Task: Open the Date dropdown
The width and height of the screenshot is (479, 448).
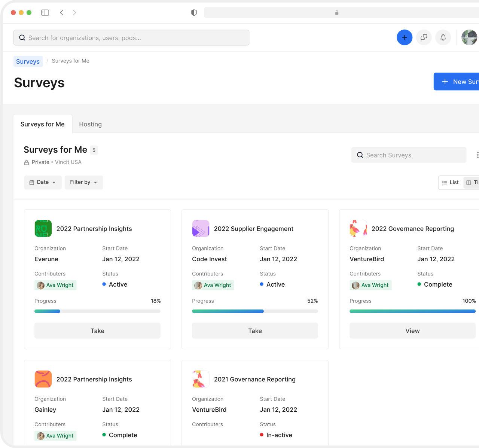Action: [43, 182]
